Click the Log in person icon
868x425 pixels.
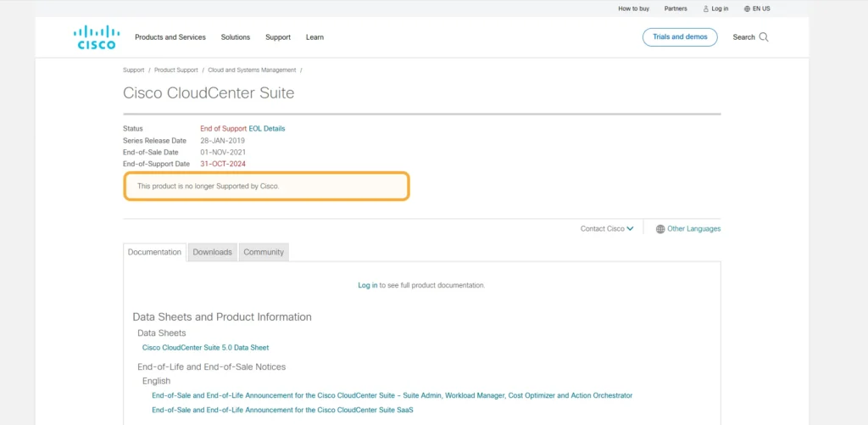point(706,8)
